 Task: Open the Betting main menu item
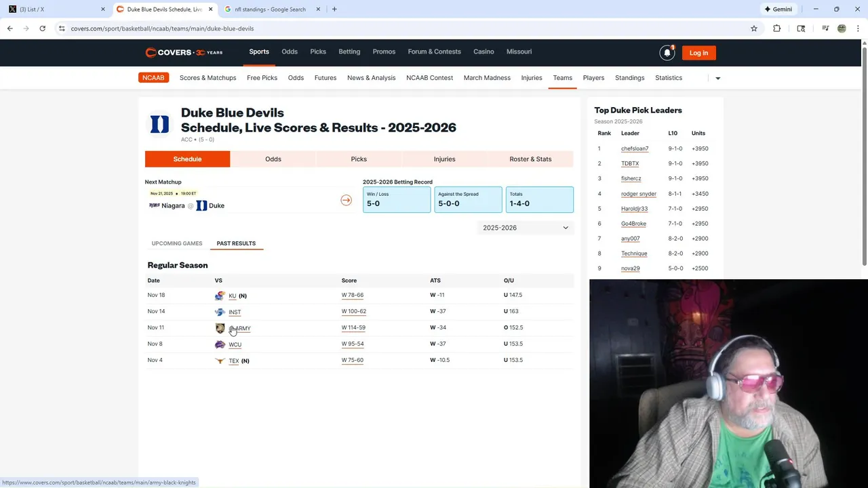[x=349, y=52]
